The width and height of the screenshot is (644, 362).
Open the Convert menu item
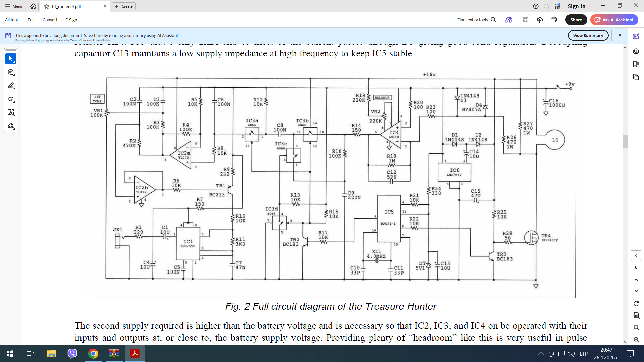(x=50, y=20)
